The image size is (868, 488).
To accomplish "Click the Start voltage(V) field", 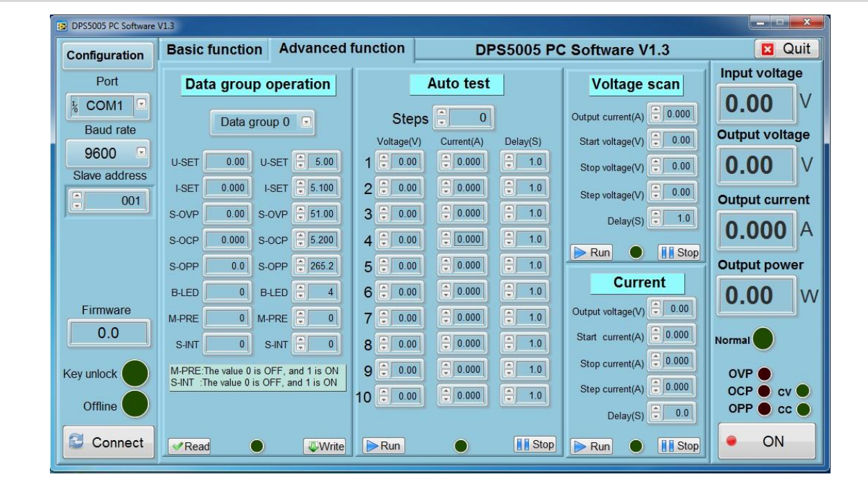I will tap(678, 141).
